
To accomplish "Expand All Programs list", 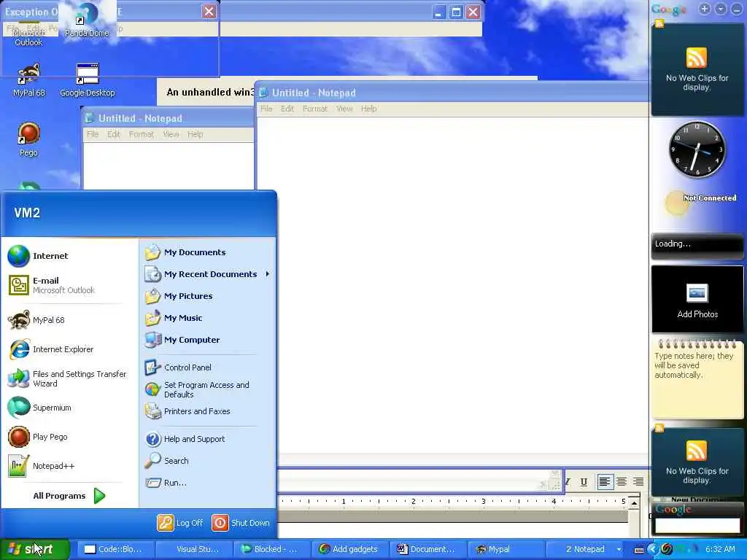I will tap(69, 496).
